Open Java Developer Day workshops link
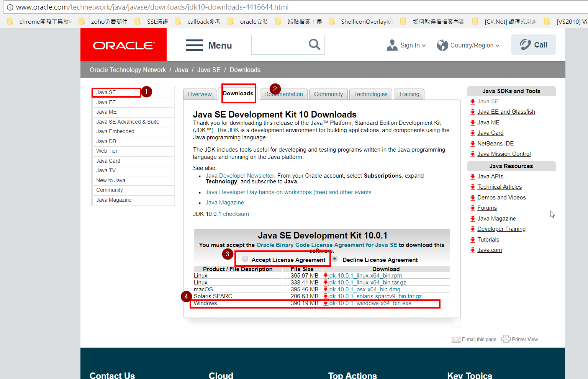This screenshot has width=588, height=379. pyautogui.click(x=288, y=192)
